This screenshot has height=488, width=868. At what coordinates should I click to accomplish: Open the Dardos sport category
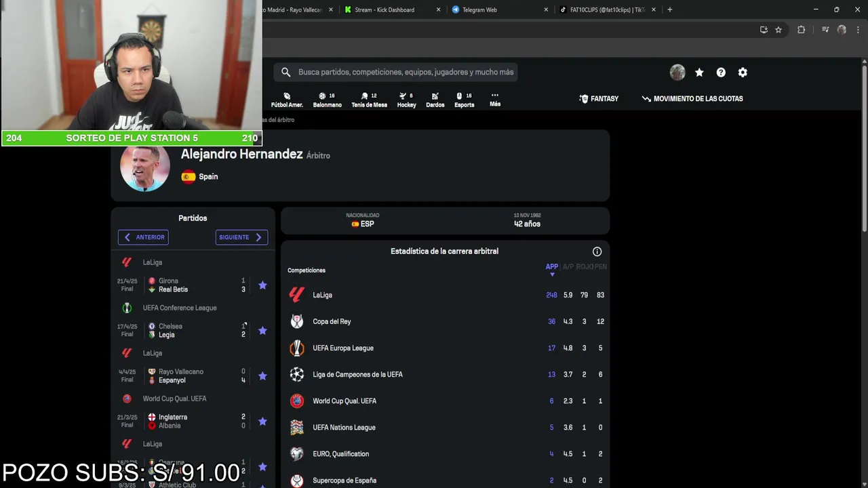click(x=435, y=100)
